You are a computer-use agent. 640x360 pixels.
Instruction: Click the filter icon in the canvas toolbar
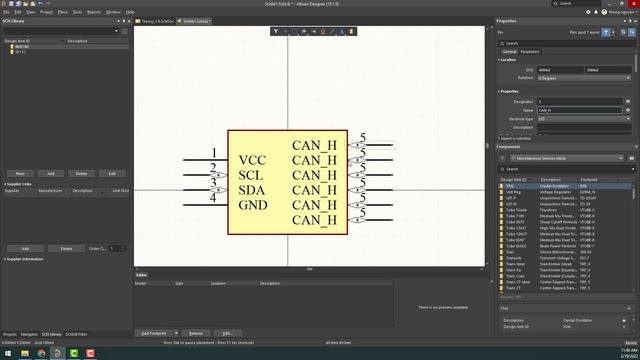(276, 31)
